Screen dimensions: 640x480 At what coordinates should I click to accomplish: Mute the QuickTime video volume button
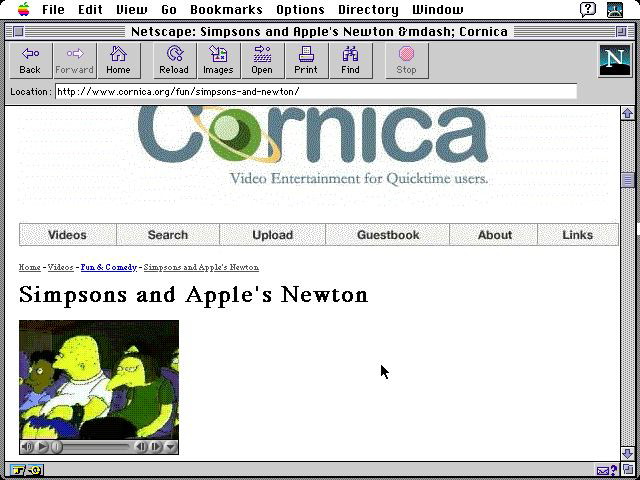[x=27, y=447]
